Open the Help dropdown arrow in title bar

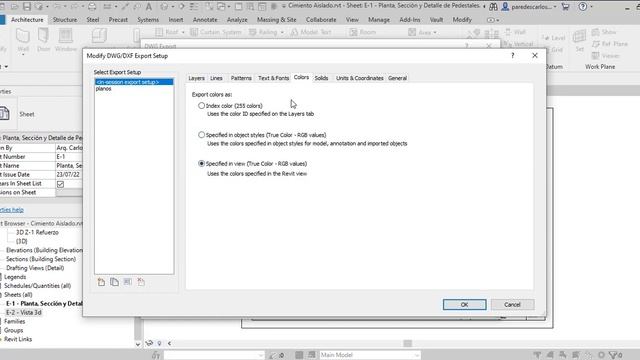[x=591, y=7]
